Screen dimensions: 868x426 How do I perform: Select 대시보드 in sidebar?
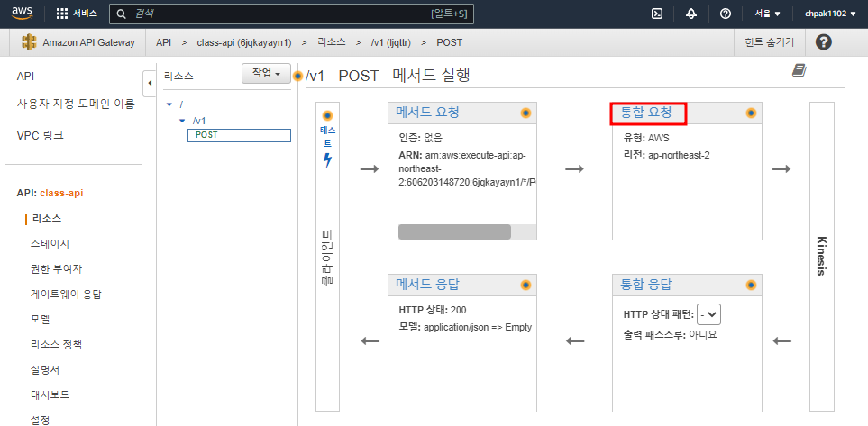[50, 395]
